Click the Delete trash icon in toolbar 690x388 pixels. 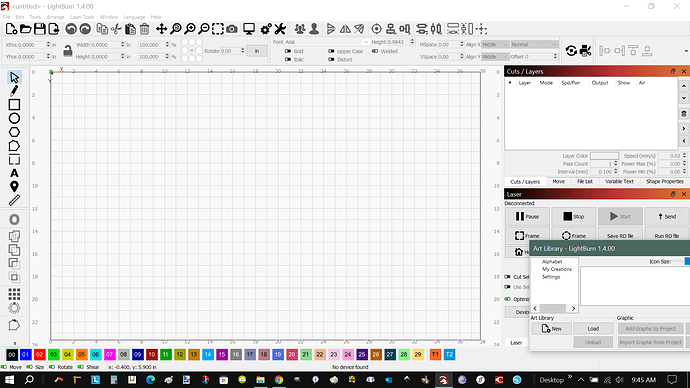(144, 29)
